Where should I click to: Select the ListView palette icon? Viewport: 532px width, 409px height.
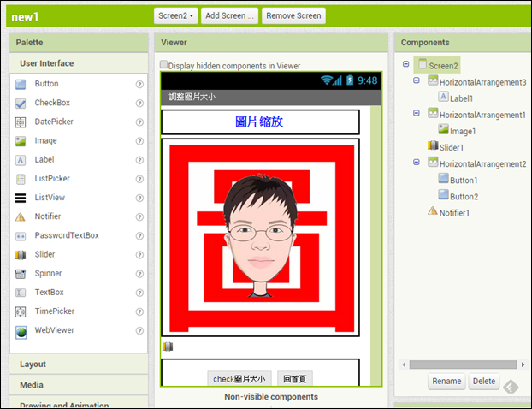[x=21, y=198]
